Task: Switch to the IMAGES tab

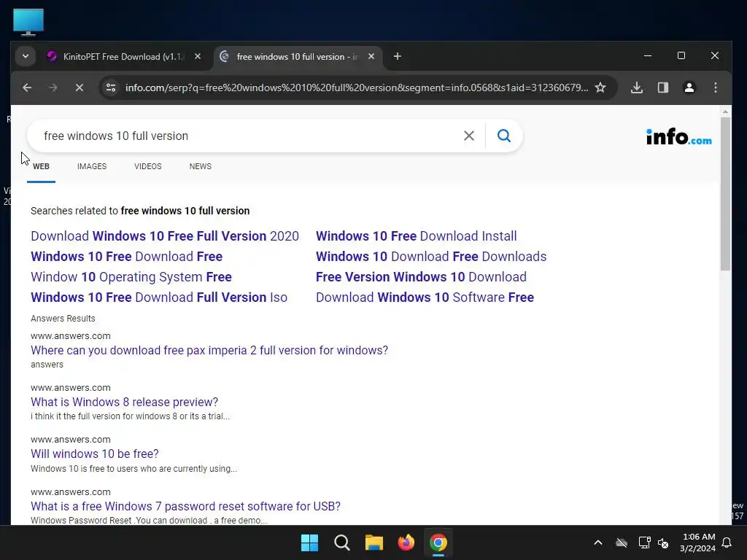Action: click(92, 166)
